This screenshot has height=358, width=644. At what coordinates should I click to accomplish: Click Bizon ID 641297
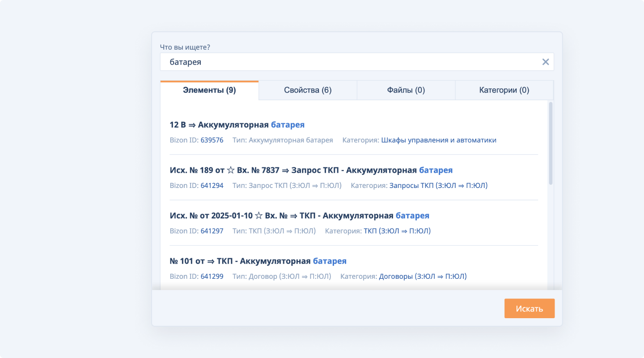212,231
